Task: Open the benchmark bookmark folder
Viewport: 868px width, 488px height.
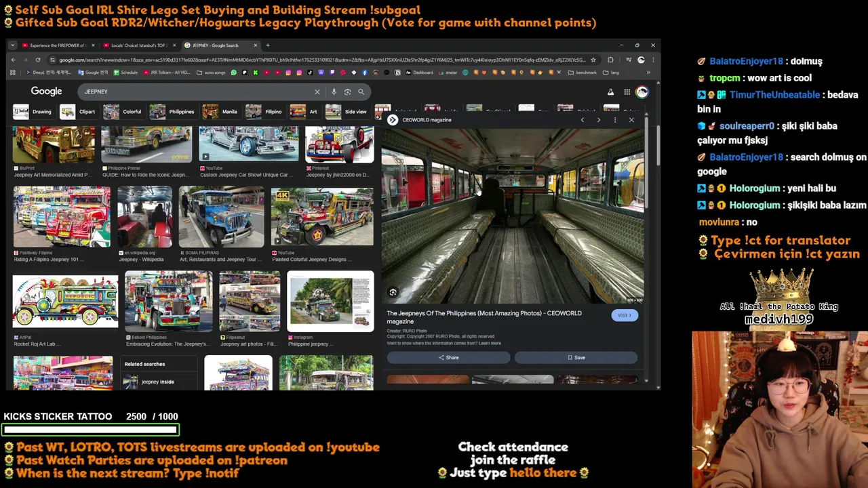Action: (x=583, y=73)
